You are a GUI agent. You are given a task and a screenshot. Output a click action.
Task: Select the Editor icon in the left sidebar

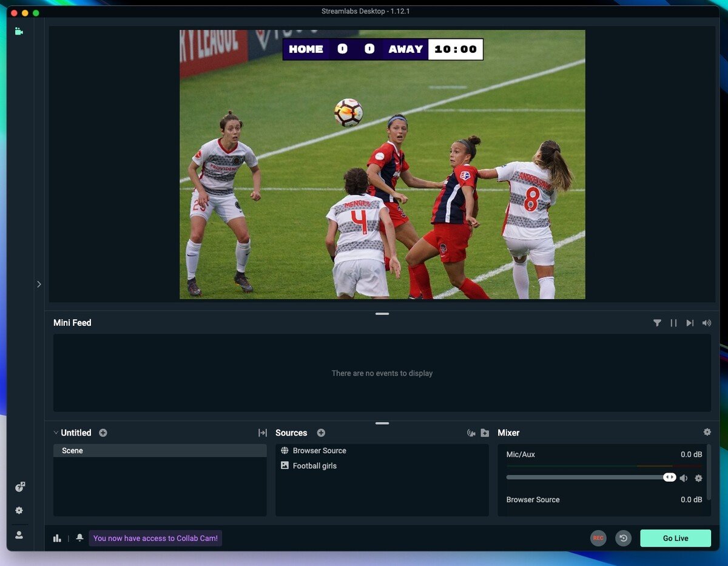(x=18, y=30)
